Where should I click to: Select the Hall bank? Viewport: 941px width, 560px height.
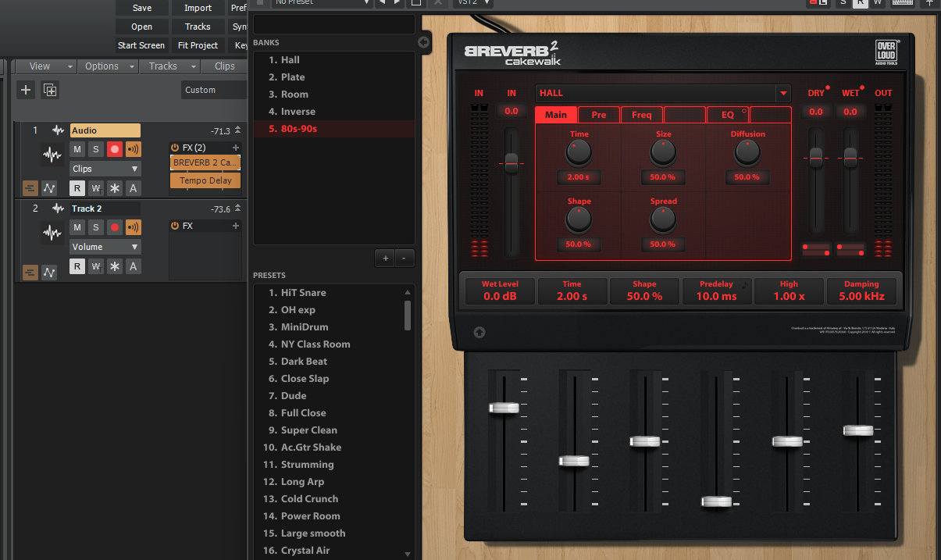click(x=333, y=60)
